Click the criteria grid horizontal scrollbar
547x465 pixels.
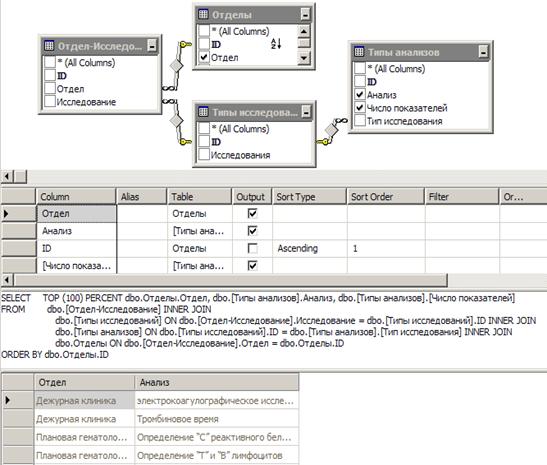(x=230, y=280)
